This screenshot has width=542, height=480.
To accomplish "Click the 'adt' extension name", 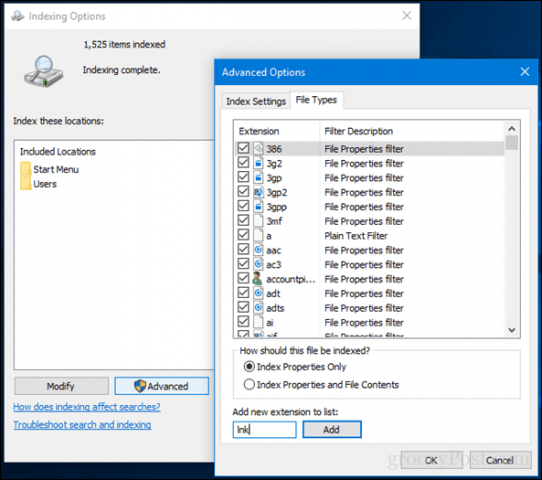I will tap(273, 294).
